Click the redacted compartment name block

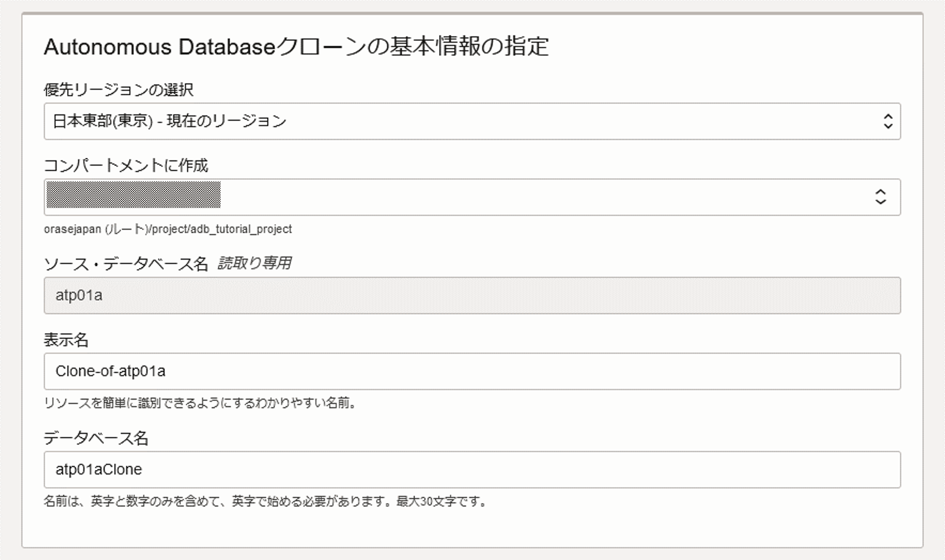click(133, 195)
